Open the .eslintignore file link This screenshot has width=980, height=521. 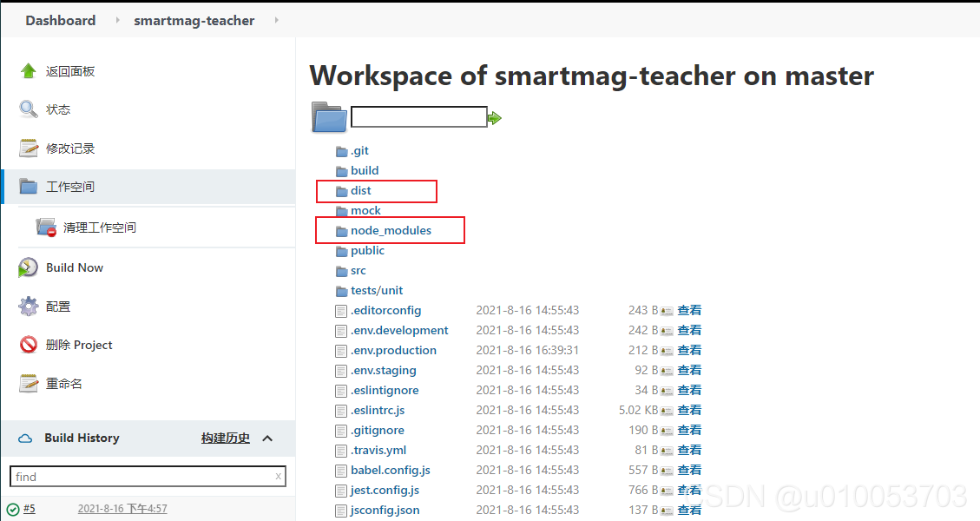[385, 390]
